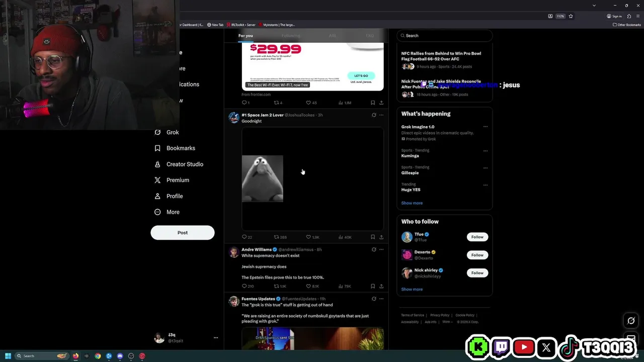Expand the More menu in the sidebar
The width and height of the screenshot is (644, 362).
[x=167, y=212]
